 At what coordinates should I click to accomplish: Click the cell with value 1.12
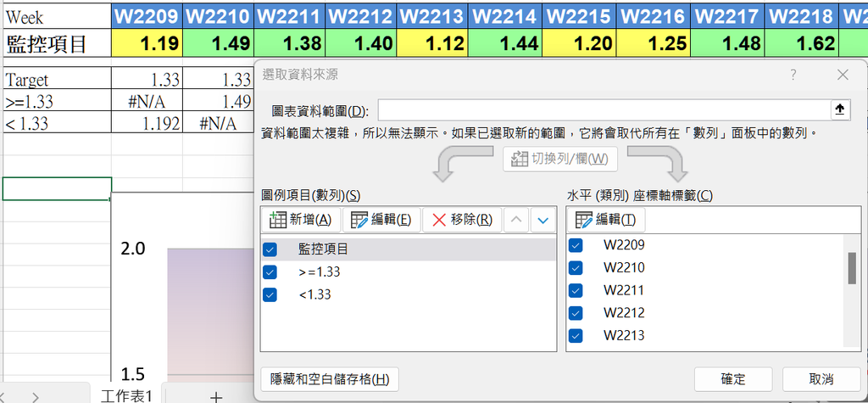tap(432, 42)
